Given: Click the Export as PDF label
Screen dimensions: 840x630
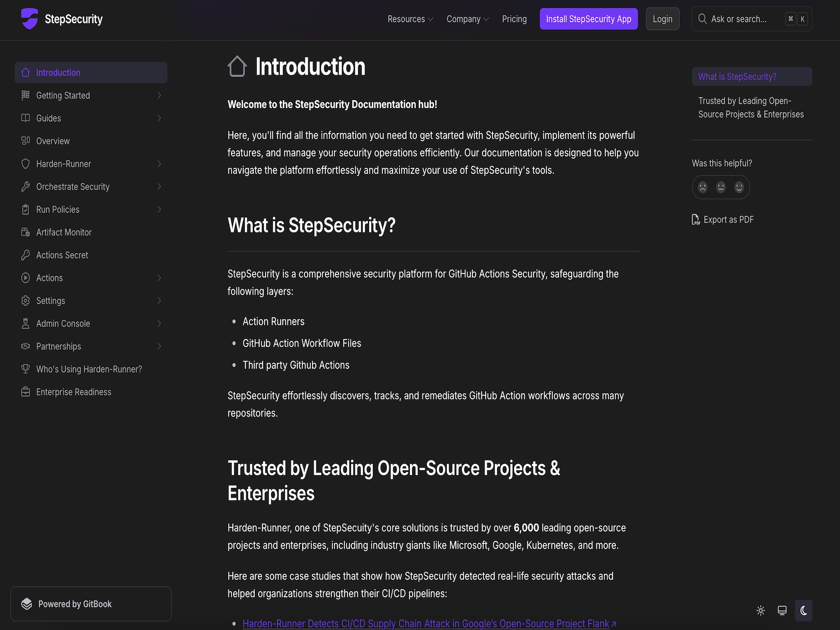Looking at the screenshot, I should (x=729, y=220).
